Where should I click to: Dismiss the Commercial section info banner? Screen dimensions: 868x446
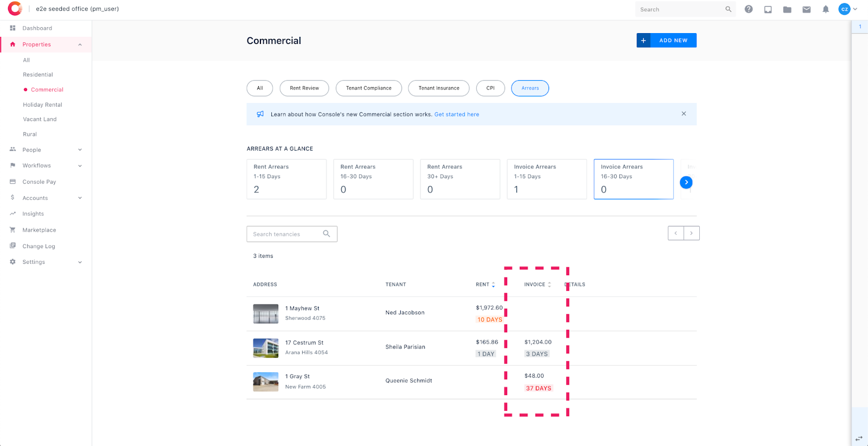(684, 114)
